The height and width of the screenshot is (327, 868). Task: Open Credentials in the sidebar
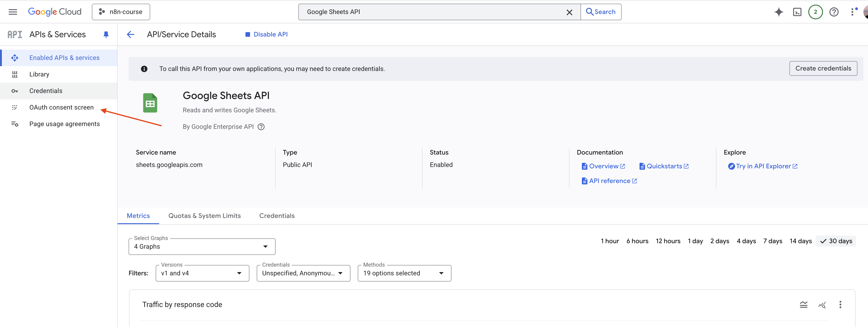pos(59,91)
